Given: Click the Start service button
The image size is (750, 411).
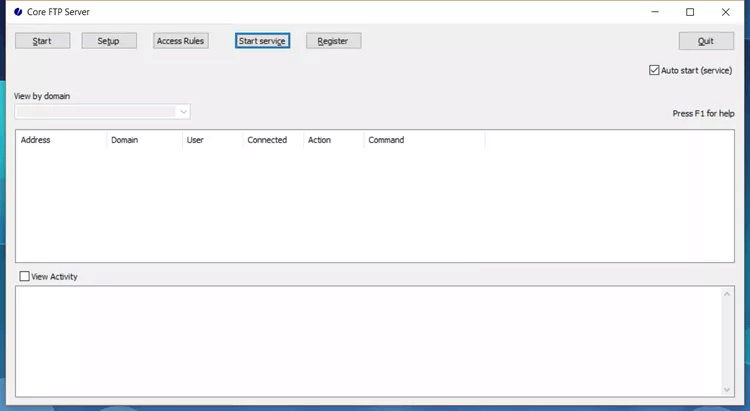Looking at the screenshot, I should coord(262,41).
